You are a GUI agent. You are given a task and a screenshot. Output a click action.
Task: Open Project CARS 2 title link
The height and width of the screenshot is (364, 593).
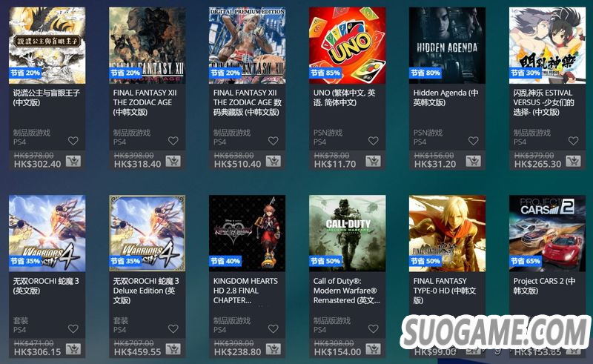(x=544, y=285)
